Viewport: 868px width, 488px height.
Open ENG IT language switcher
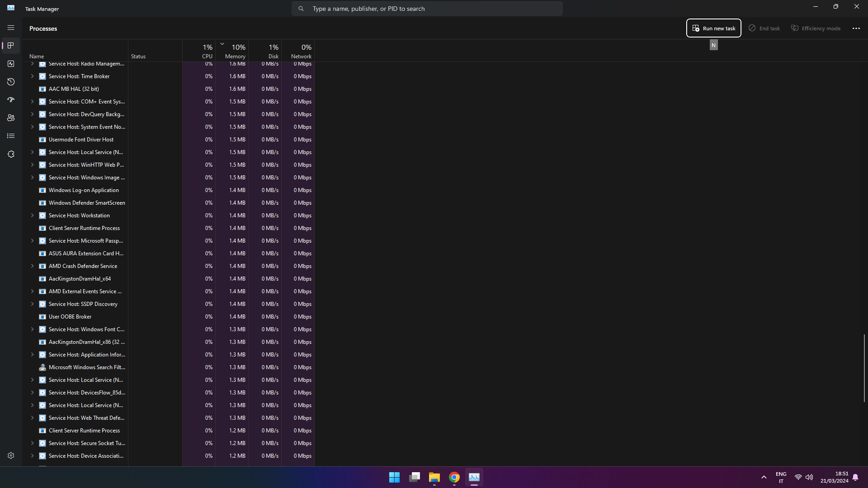click(781, 477)
